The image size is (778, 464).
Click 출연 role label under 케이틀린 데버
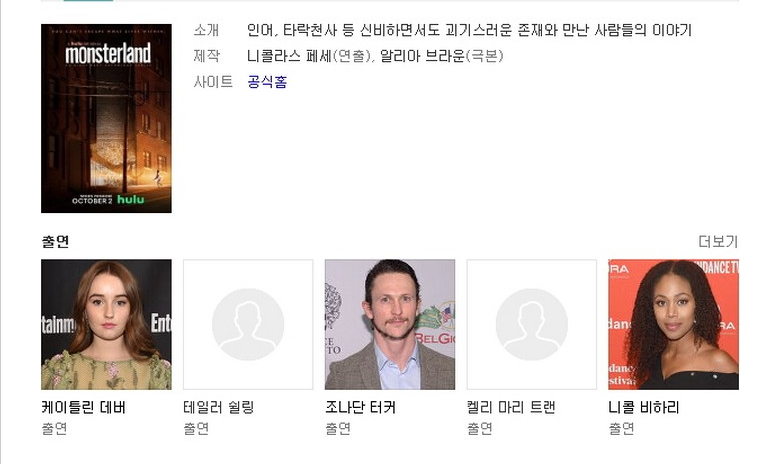pos(54,428)
